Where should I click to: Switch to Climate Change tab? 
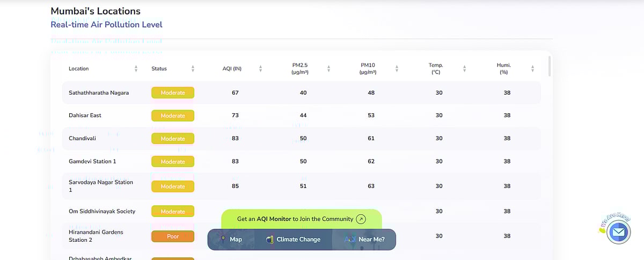click(x=293, y=240)
